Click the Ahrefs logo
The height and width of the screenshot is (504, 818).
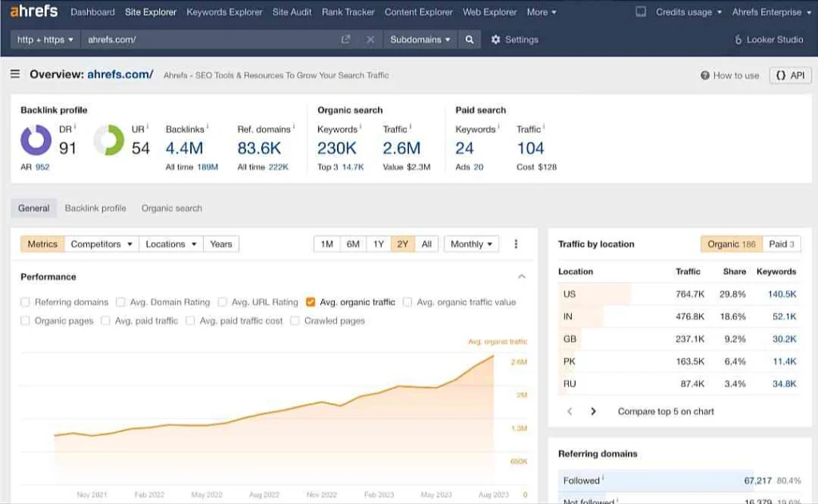(x=34, y=11)
